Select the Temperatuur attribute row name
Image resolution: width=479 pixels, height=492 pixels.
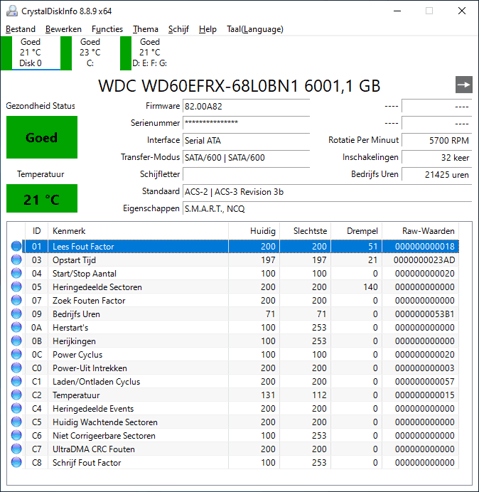coord(76,395)
